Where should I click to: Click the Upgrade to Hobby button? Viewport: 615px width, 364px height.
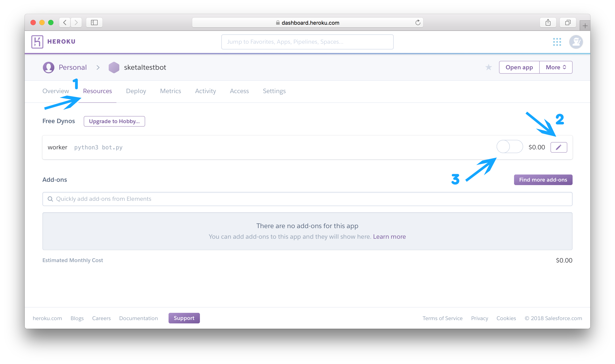pos(114,121)
